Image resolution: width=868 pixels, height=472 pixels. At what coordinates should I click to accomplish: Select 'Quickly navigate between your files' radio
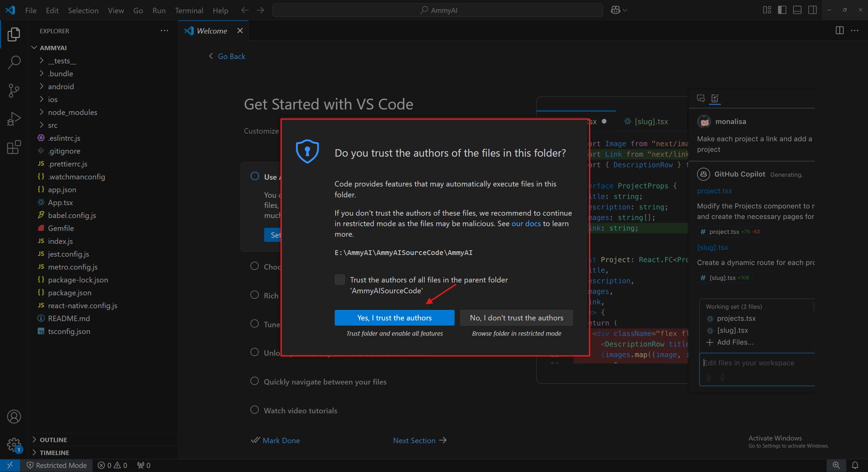click(x=254, y=381)
